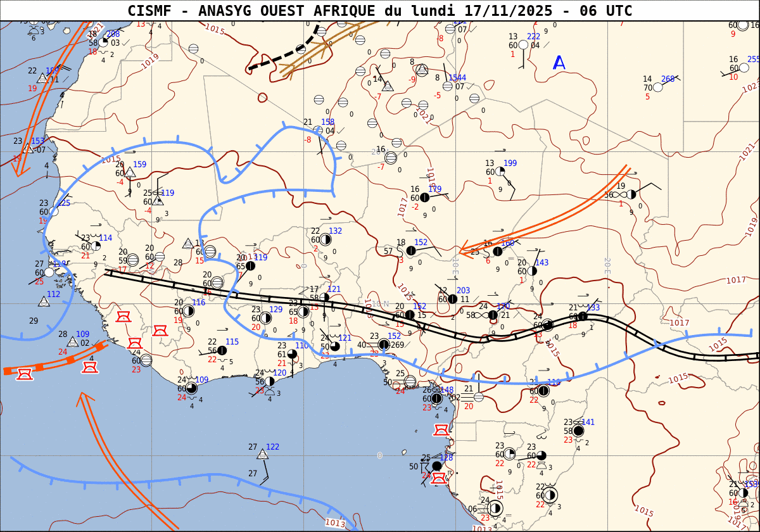Click the blue pressure value 115
The image size is (760, 532).
click(x=232, y=342)
